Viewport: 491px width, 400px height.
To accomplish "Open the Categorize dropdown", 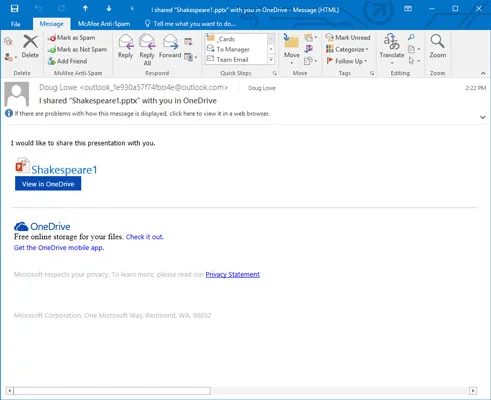I will tap(347, 49).
